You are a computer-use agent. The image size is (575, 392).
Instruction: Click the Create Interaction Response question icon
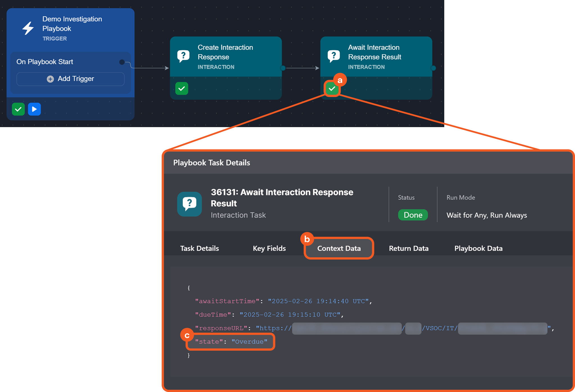[x=183, y=56]
